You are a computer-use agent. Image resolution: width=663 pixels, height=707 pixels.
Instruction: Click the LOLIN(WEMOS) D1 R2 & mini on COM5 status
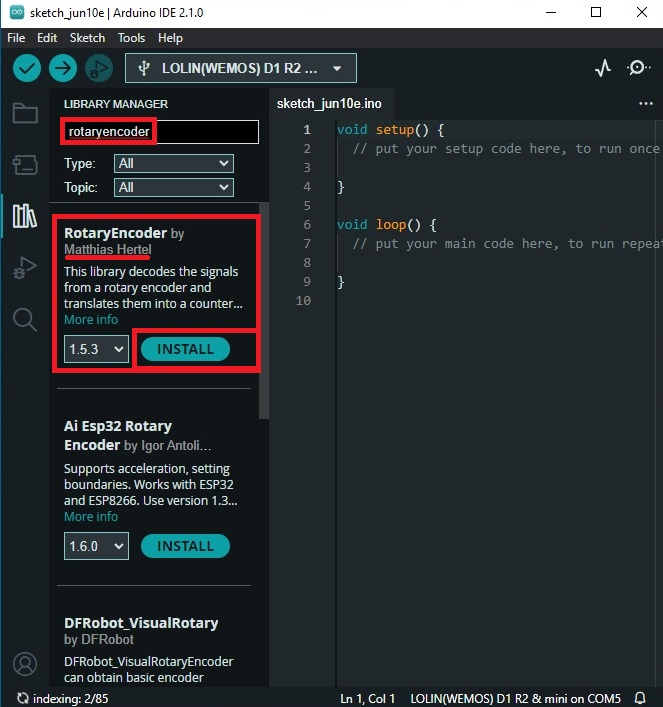pyautogui.click(x=516, y=698)
